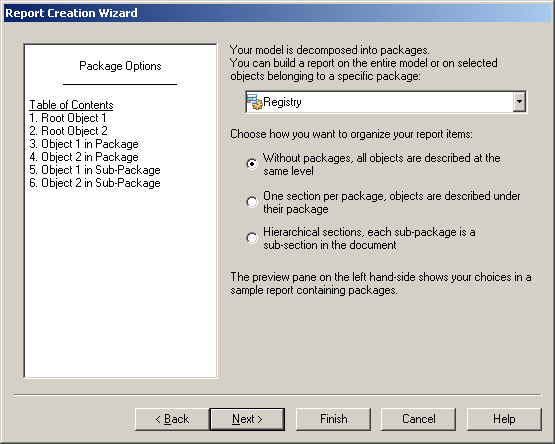The height and width of the screenshot is (444, 555).
Task: Click 'Object 2 in Sub-Package' preview entry
Action: click(95, 183)
